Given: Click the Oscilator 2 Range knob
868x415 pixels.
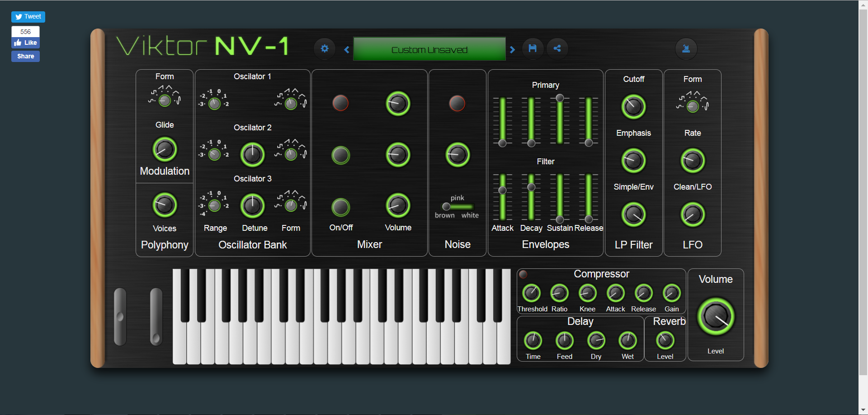Looking at the screenshot, I should click(x=215, y=155).
